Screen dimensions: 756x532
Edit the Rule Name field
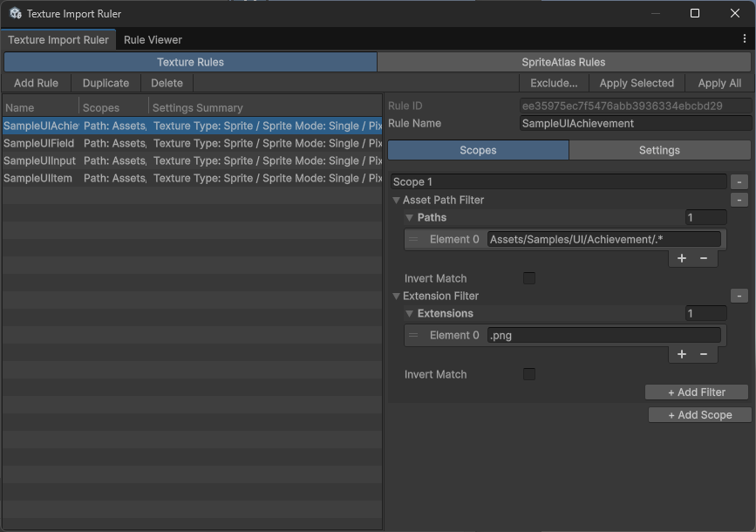[x=636, y=124]
